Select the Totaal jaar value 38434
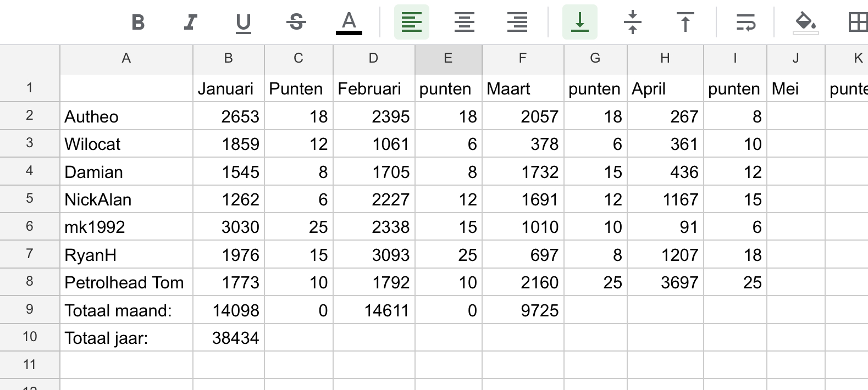Viewport: 868px width, 390px height. [228, 338]
